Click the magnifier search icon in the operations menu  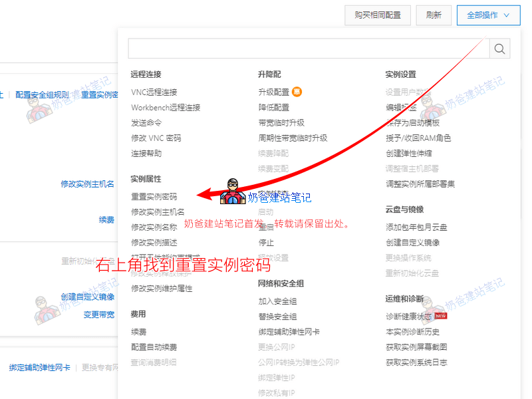coord(499,49)
